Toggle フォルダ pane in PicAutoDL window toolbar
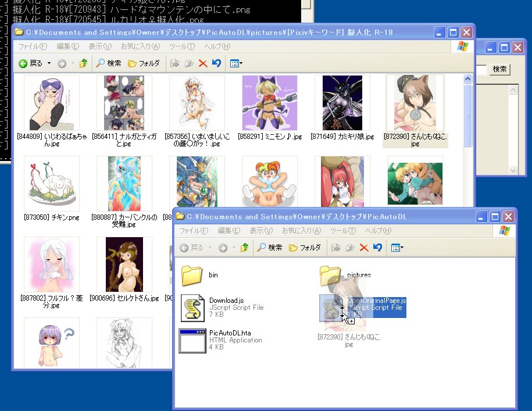 point(305,248)
